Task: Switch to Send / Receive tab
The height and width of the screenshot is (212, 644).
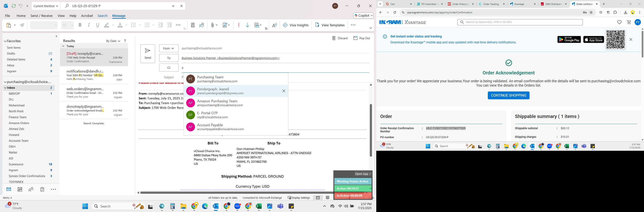Action: [x=42, y=16]
